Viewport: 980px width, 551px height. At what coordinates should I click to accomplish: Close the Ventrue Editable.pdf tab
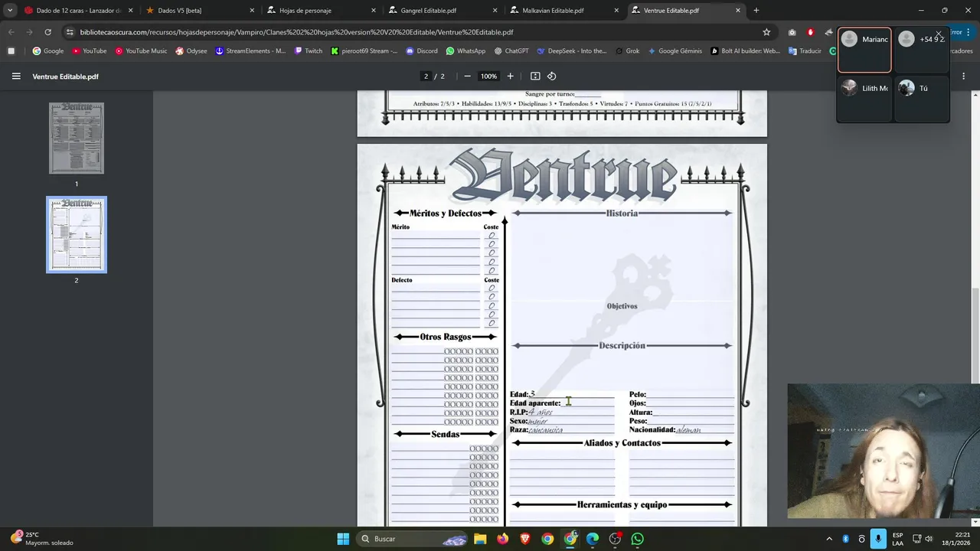tap(738, 11)
